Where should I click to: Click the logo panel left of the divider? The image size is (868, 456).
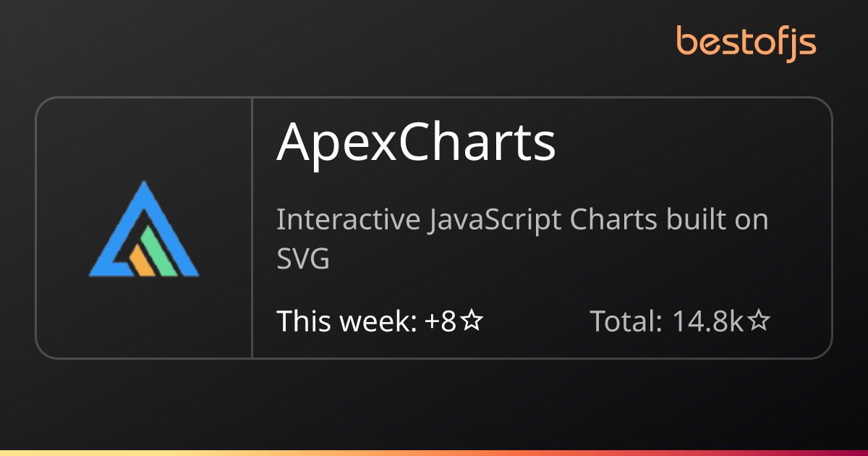pos(144,227)
